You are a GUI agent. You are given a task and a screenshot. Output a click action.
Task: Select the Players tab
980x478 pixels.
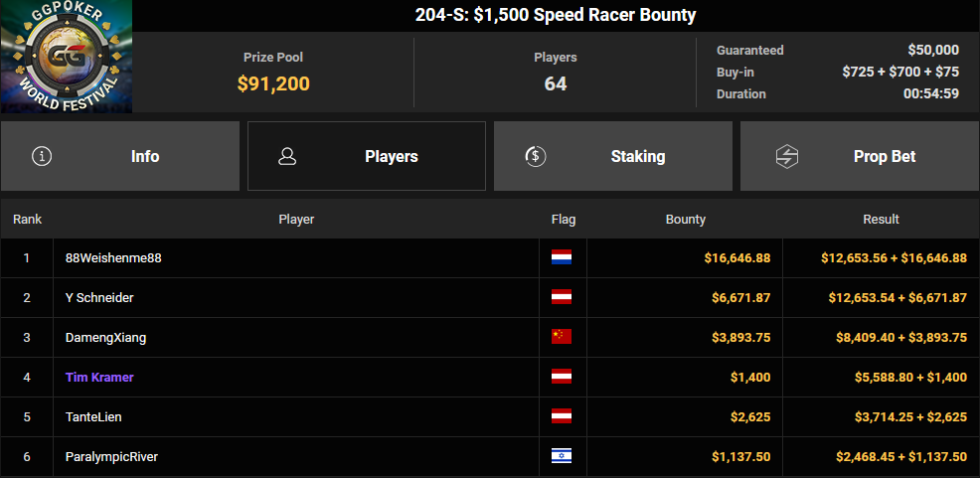[367, 156]
